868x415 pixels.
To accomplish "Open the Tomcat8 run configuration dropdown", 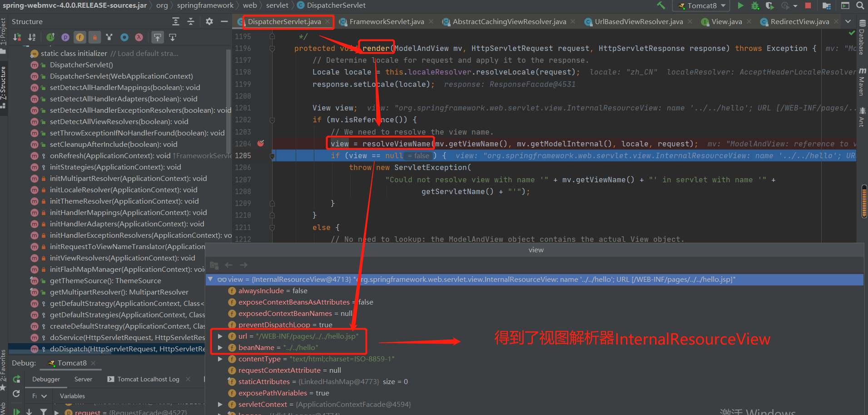I will [702, 5].
